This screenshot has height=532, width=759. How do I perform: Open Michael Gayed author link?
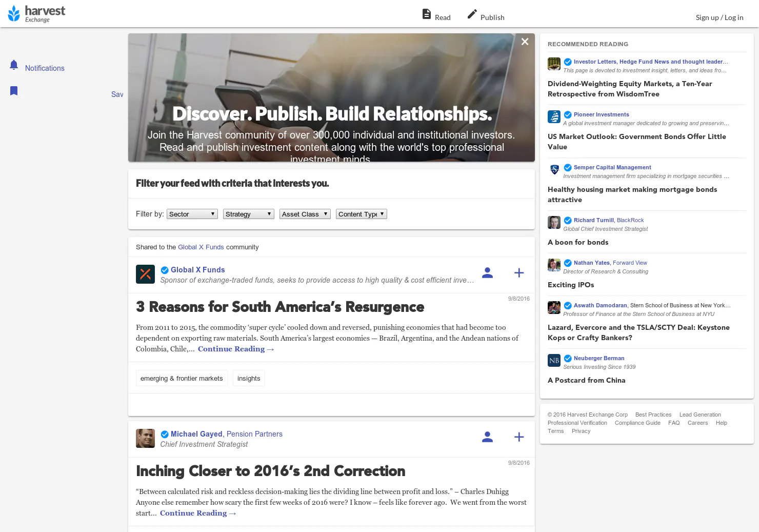(x=196, y=434)
